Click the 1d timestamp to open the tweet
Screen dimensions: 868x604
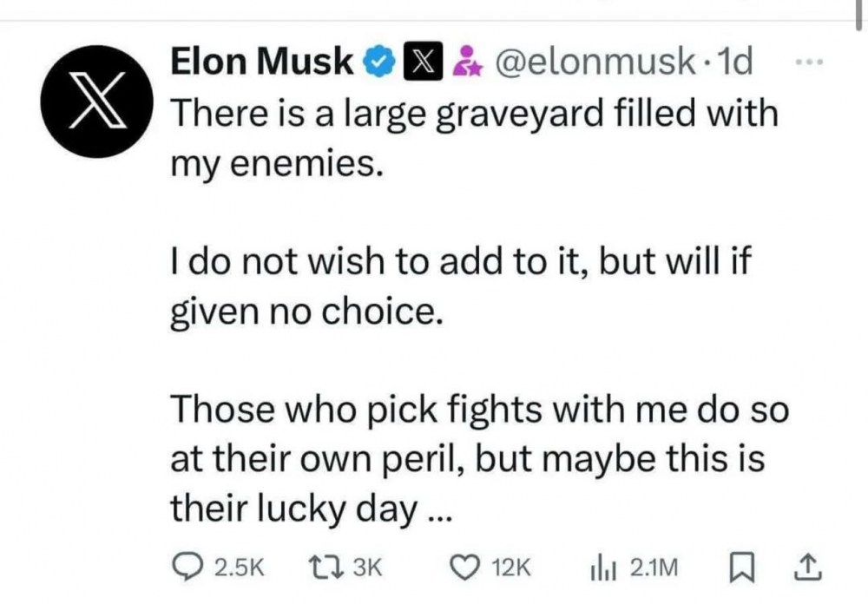[733, 61]
